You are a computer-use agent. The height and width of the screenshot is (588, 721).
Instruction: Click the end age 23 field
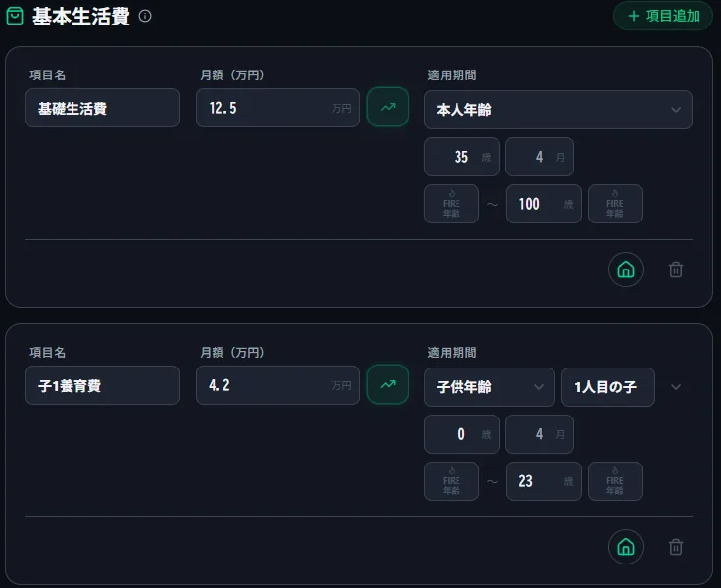coord(544,481)
